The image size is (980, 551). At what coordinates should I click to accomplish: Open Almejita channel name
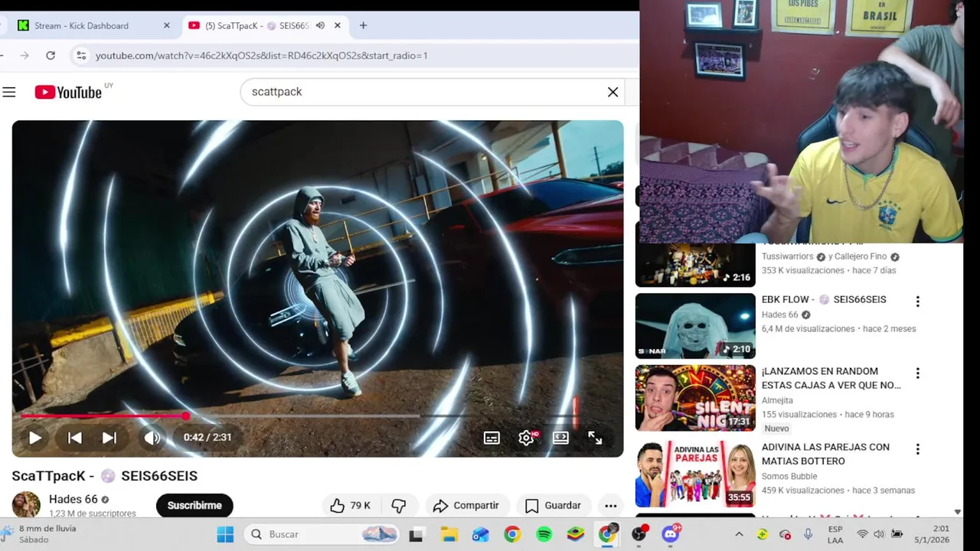coord(777,400)
